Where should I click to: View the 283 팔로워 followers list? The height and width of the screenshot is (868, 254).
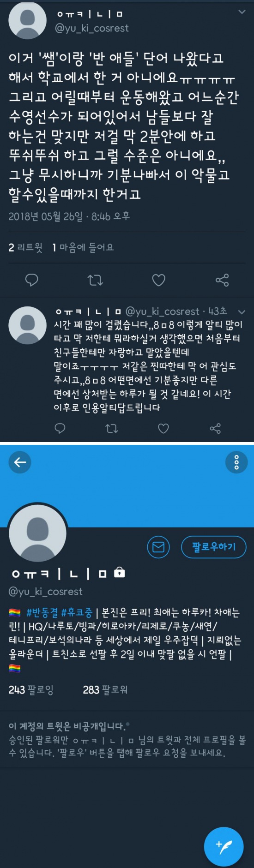(105, 690)
